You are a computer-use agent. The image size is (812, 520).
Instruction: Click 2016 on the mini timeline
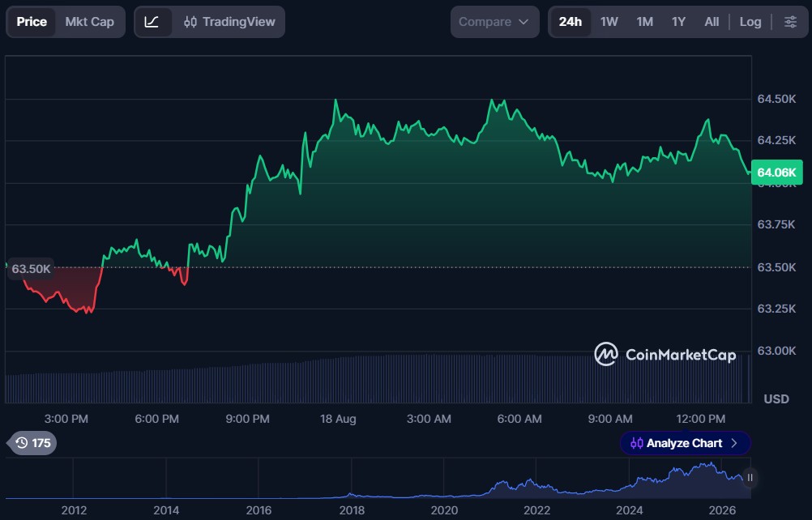pos(259,511)
